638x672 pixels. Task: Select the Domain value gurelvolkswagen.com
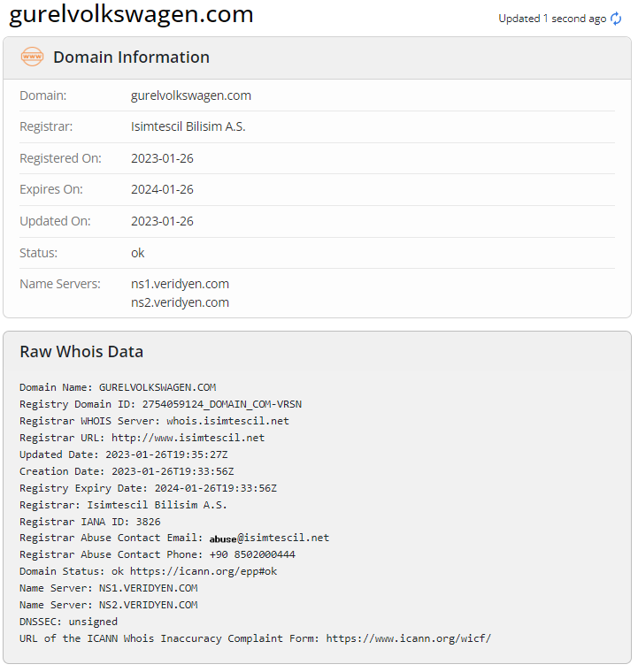[191, 95]
